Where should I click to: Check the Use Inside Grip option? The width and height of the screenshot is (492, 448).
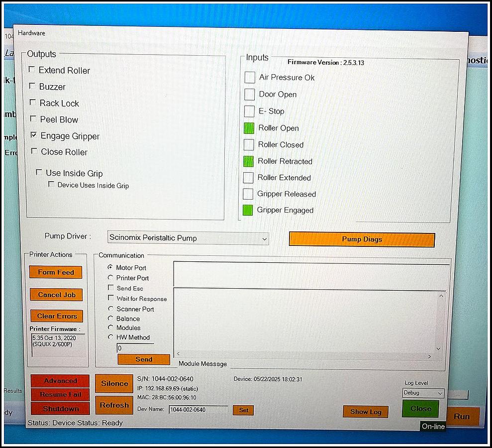click(39, 172)
